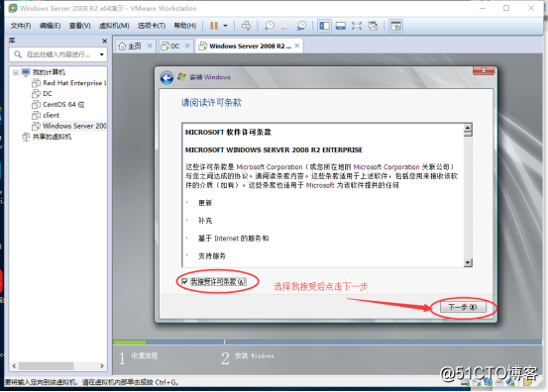
Task: Click the 支持服务 bullet text
Action: click(x=212, y=256)
